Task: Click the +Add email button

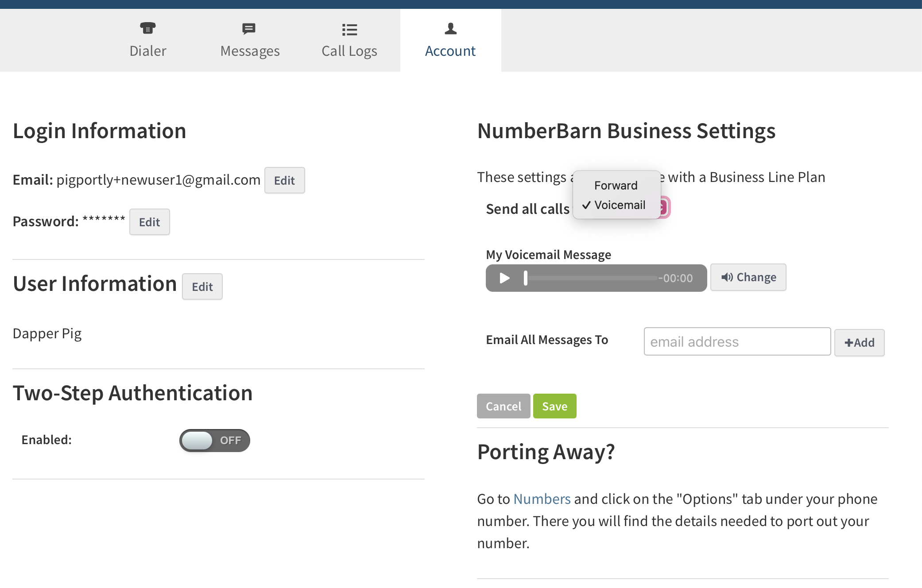Action: [x=859, y=342]
